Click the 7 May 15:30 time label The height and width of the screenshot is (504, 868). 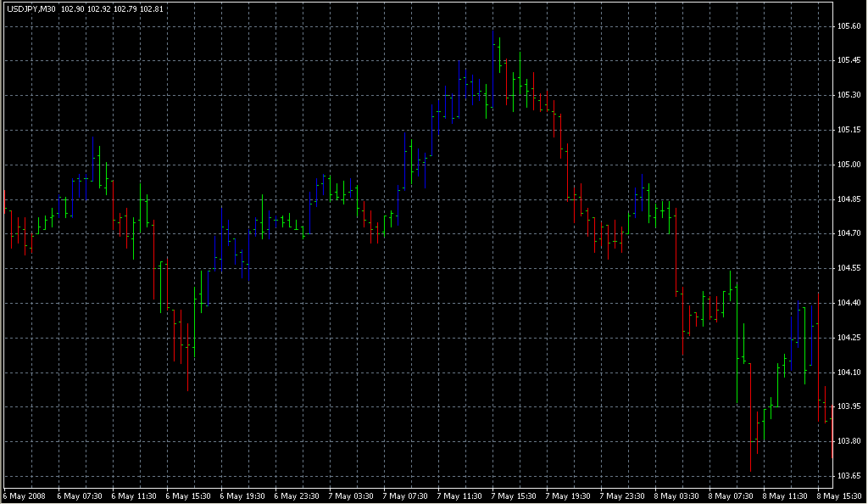514,496
